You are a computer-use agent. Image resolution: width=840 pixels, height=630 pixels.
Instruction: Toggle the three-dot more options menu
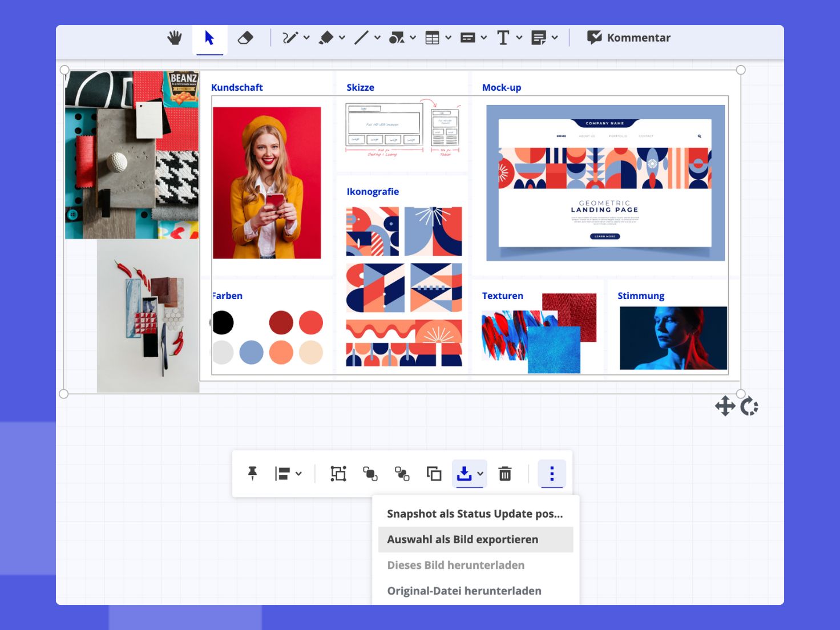click(x=552, y=474)
